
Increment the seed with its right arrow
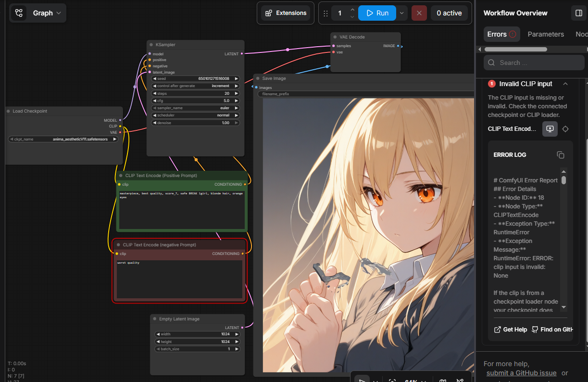click(236, 78)
